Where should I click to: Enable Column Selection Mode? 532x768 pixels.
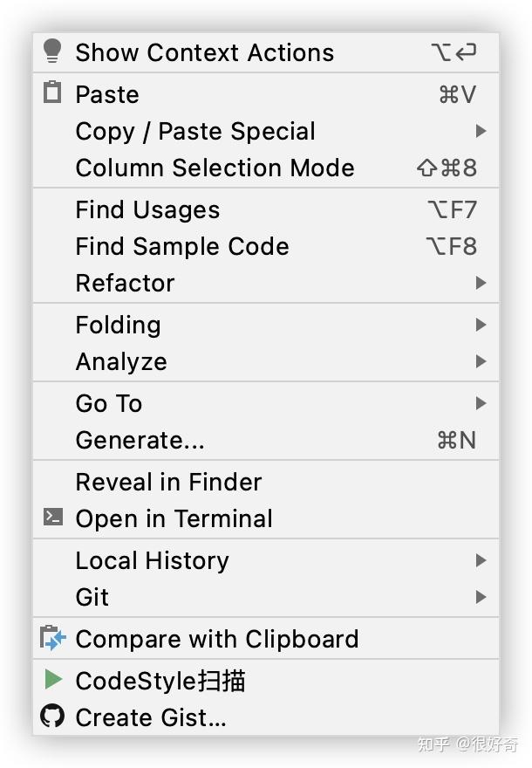pos(215,168)
